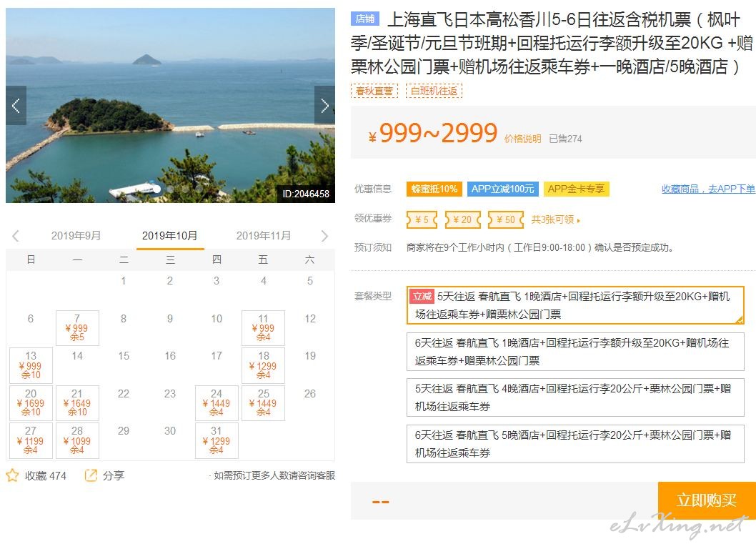Pick October 27 priced ¥1199
The width and height of the screenshot is (756, 549).
click(31, 440)
